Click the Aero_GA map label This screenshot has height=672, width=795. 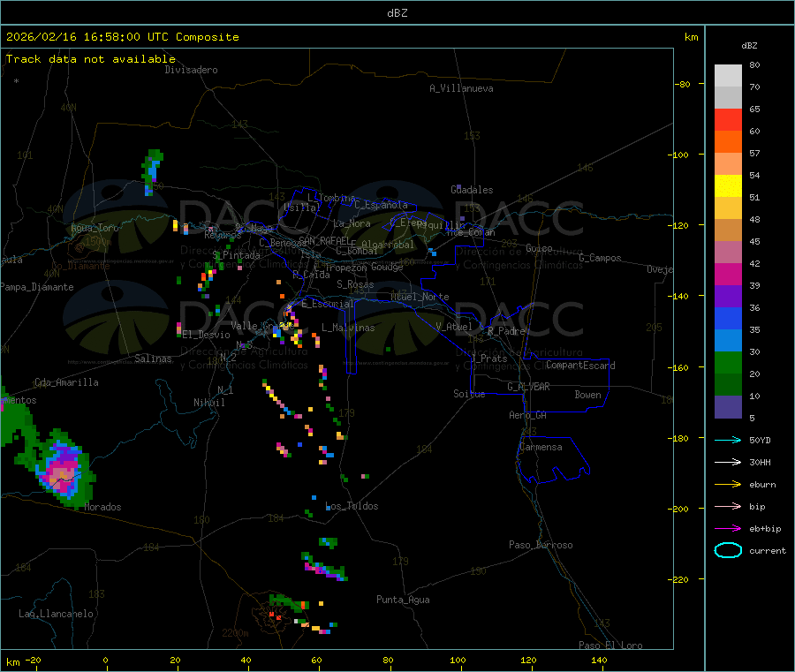tap(528, 416)
